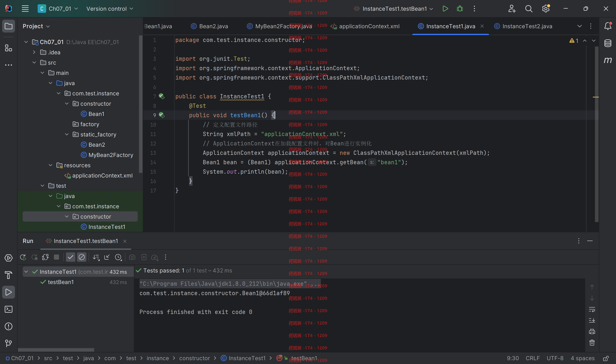This screenshot has width=616, height=364.
Task: Toggle show ignored tests
Action: point(82,257)
